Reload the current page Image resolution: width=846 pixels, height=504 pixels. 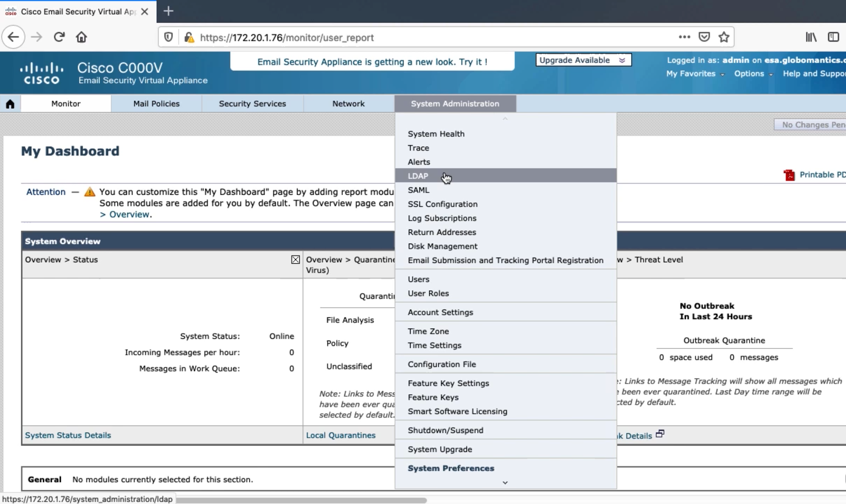(59, 37)
